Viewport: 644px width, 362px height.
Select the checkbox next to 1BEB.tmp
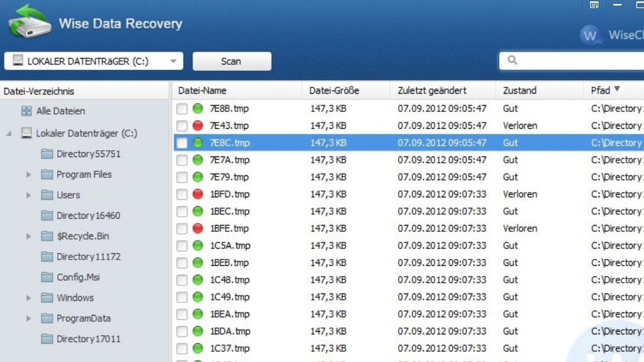point(182,263)
